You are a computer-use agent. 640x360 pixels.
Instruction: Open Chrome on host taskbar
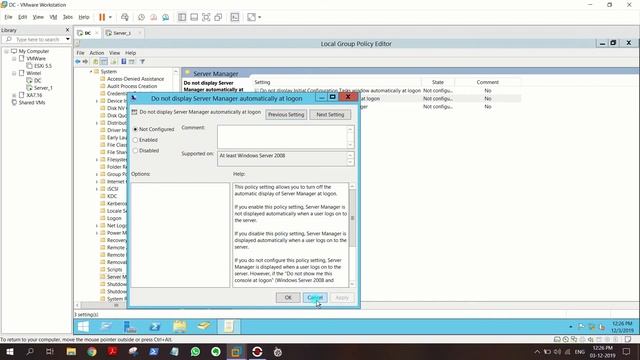pyautogui.click(x=92, y=352)
